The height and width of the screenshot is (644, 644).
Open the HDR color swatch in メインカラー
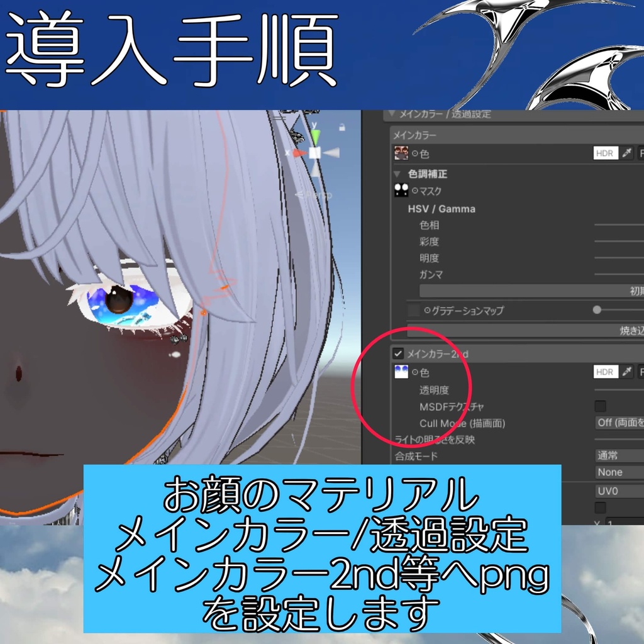(606, 153)
